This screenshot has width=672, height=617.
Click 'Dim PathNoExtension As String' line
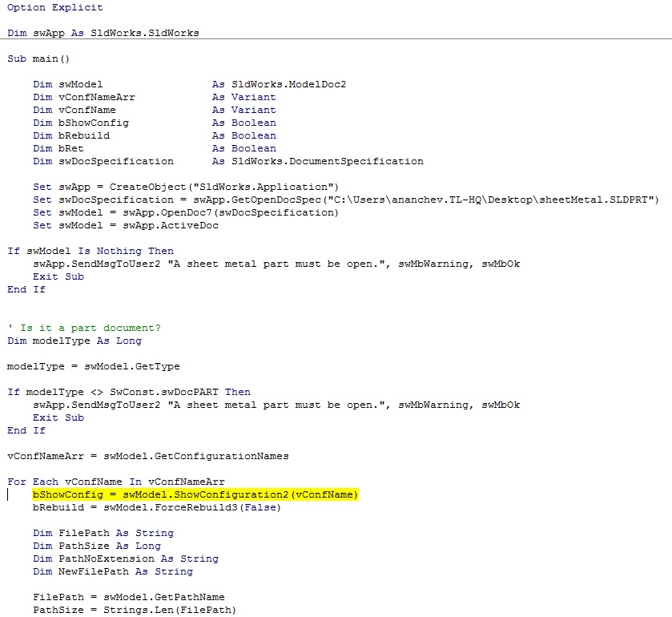[x=126, y=559]
